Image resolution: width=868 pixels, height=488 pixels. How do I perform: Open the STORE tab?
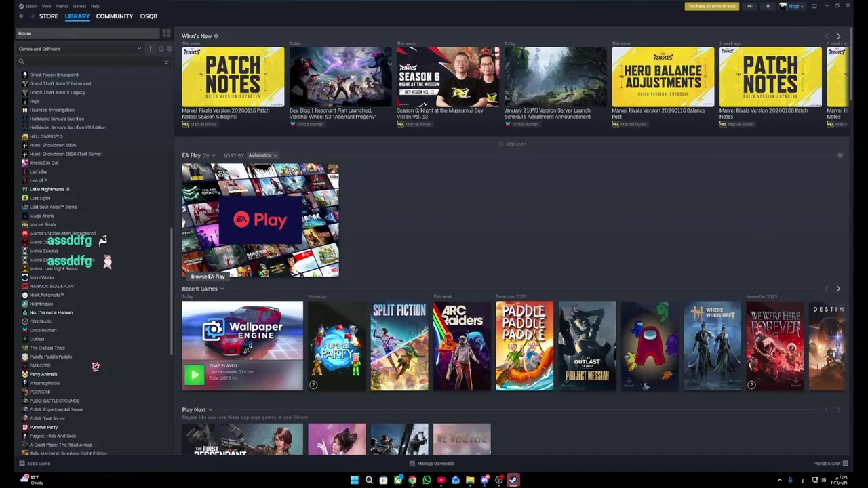(49, 16)
